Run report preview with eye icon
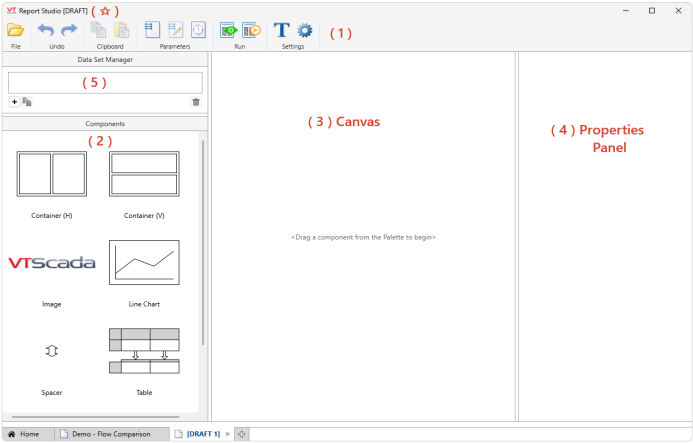 (x=228, y=30)
